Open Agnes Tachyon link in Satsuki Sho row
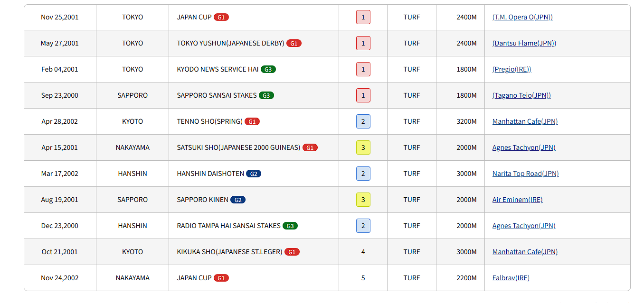644x303 pixels. [x=524, y=147]
